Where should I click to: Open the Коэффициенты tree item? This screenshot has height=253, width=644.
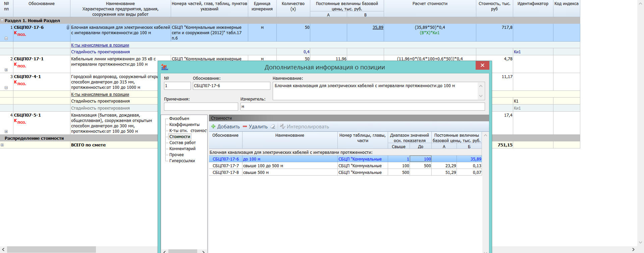point(184,125)
